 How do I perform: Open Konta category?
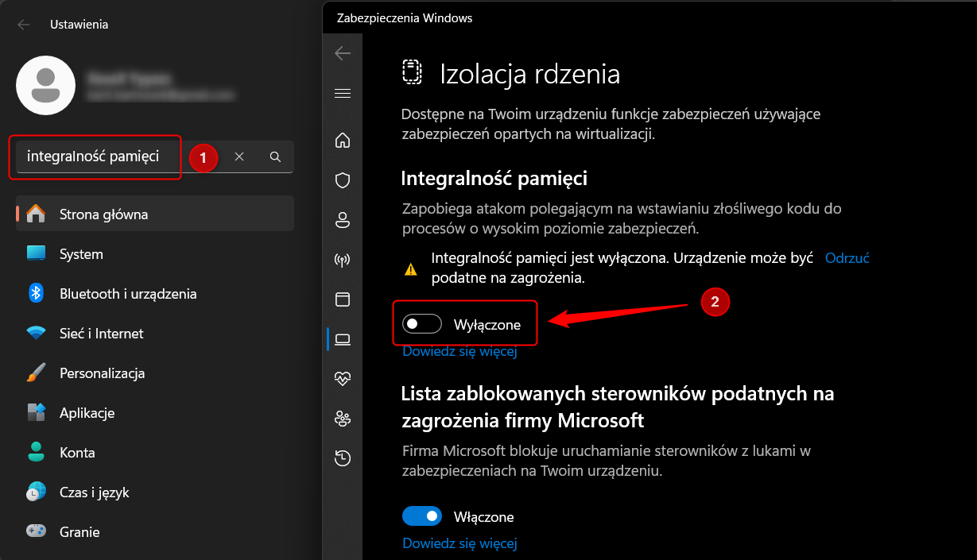155,452
